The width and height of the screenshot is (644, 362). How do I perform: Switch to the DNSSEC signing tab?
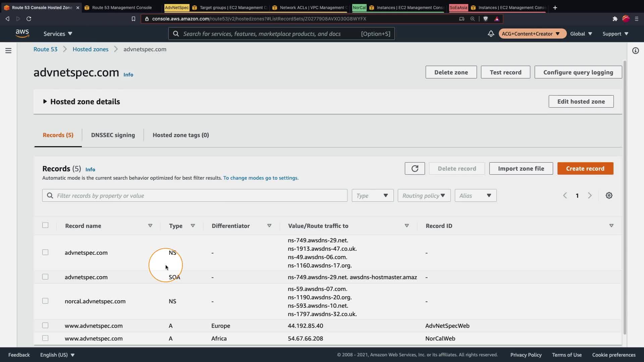(113, 135)
